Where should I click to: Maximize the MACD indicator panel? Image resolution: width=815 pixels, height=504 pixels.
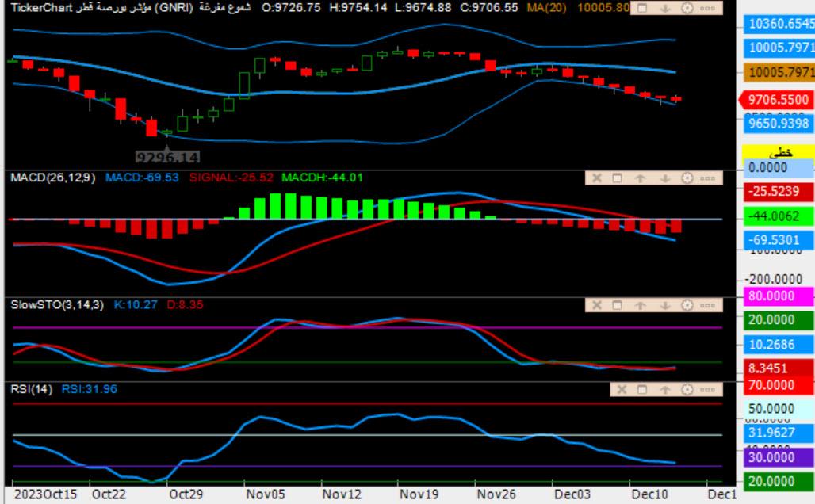click(617, 178)
